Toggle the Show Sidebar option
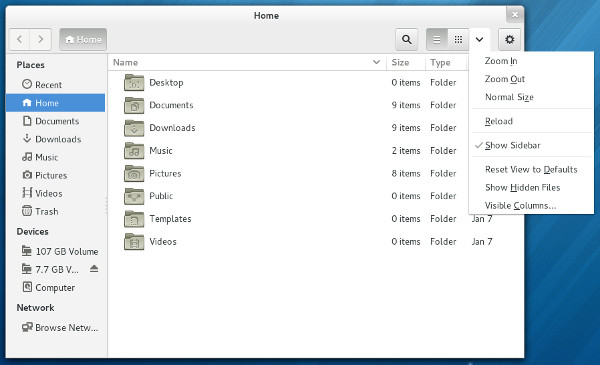600x365 pixels. point(531,145)
